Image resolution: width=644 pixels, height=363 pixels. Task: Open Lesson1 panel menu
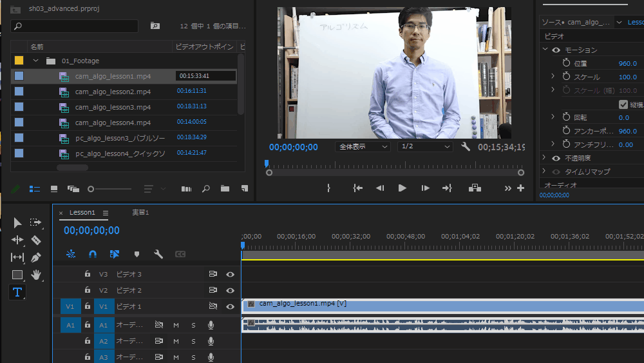[106, 213]
